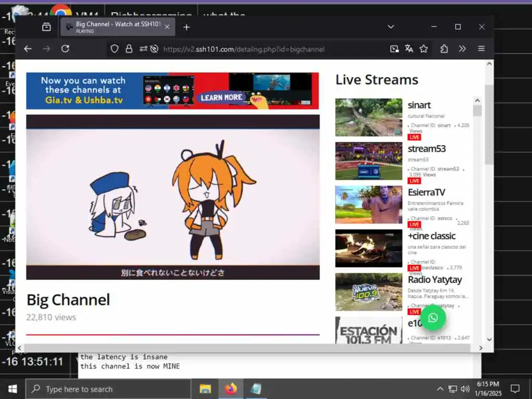Open the stream53 title link
This screenshot has width=532, height=399.
(x=427, y=149)
